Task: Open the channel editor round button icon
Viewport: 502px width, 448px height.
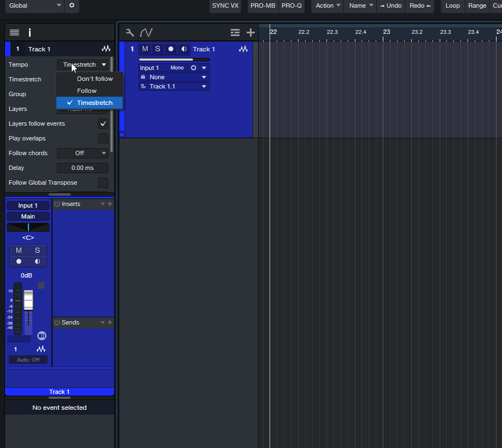Action: [x=42, y=335]
